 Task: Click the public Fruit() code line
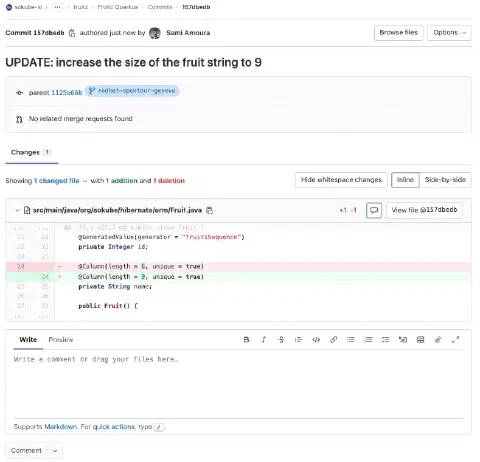click(x=108, y=306)
